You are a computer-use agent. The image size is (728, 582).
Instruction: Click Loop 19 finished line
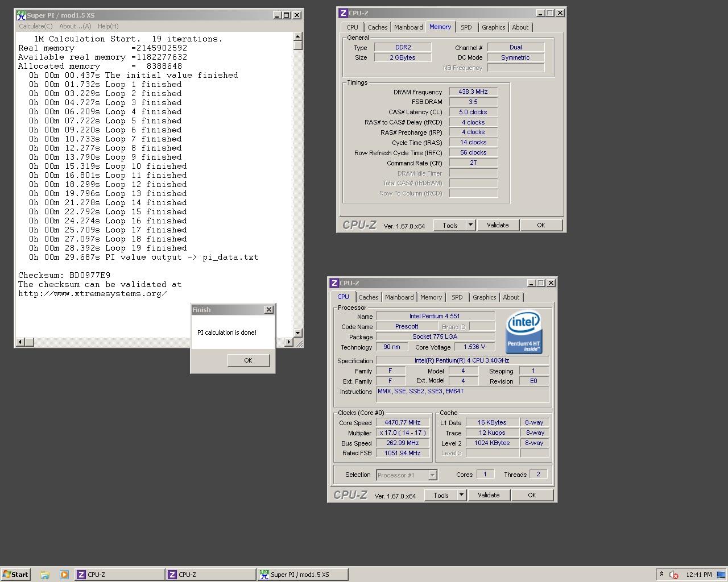[x=108, y=248]
